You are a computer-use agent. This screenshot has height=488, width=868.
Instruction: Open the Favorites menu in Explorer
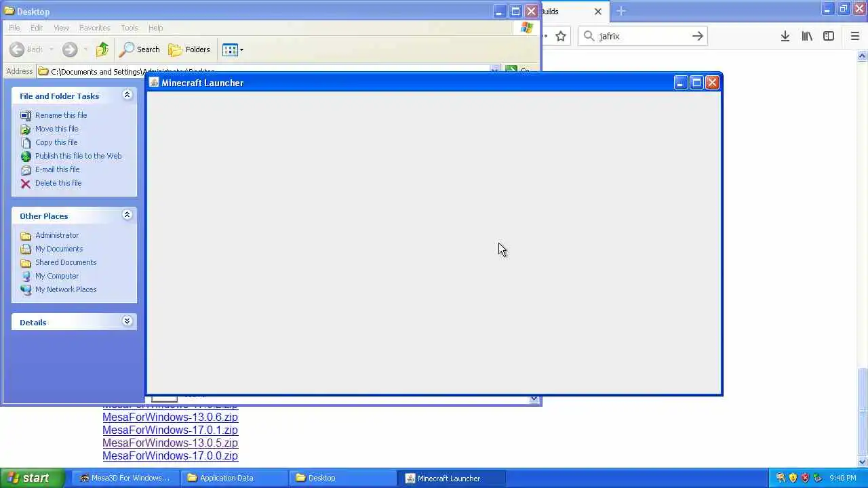[x=95, y=28]
